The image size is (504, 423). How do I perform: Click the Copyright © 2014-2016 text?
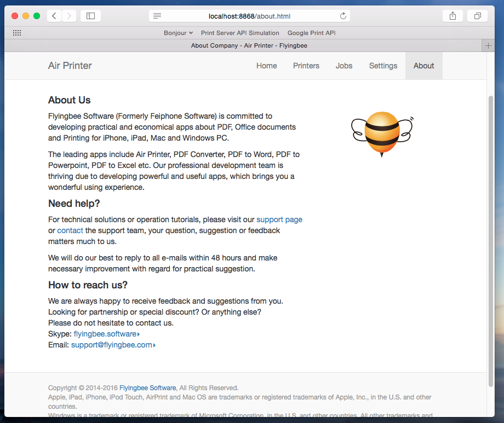(83, 387)
